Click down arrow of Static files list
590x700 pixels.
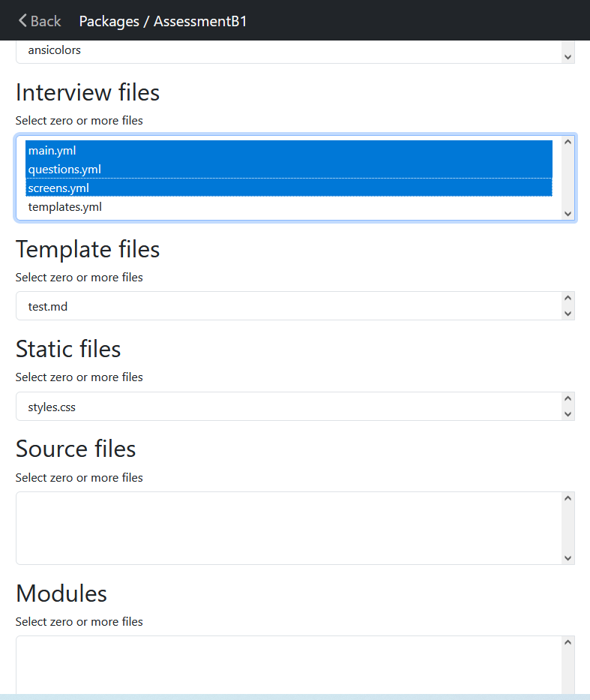[x=568, y=414]
